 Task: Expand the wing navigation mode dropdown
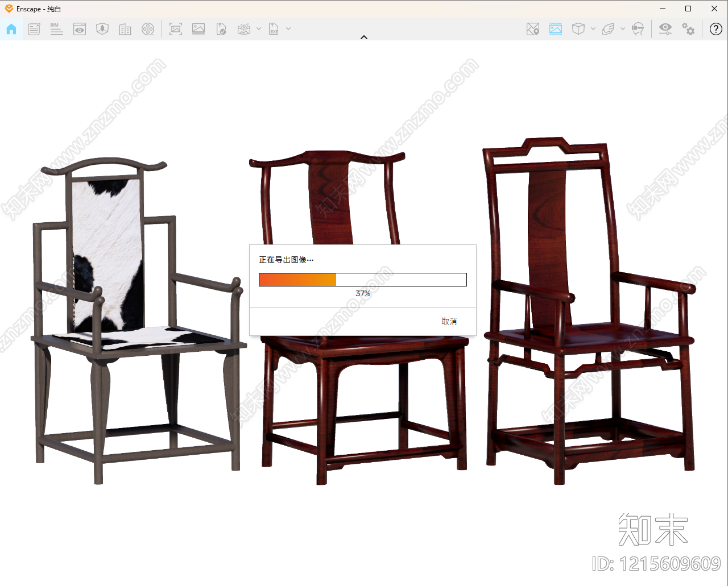click(623, 28)
